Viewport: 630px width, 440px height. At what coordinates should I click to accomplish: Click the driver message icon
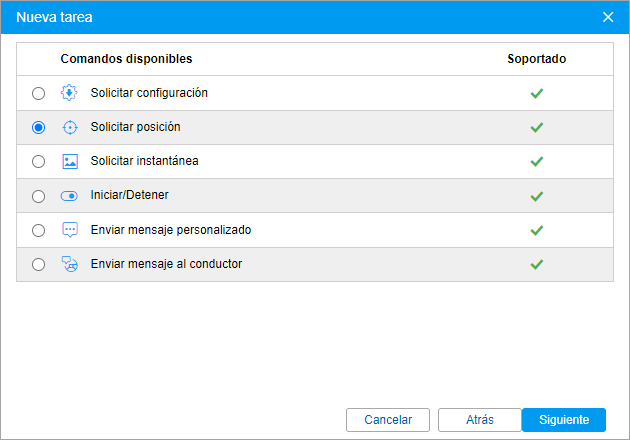coord(70,264)
